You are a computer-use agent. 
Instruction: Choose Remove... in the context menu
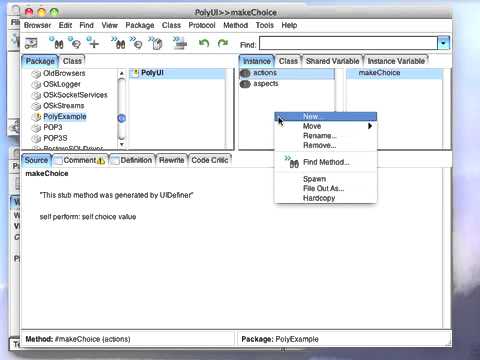(x=326, y=145)
